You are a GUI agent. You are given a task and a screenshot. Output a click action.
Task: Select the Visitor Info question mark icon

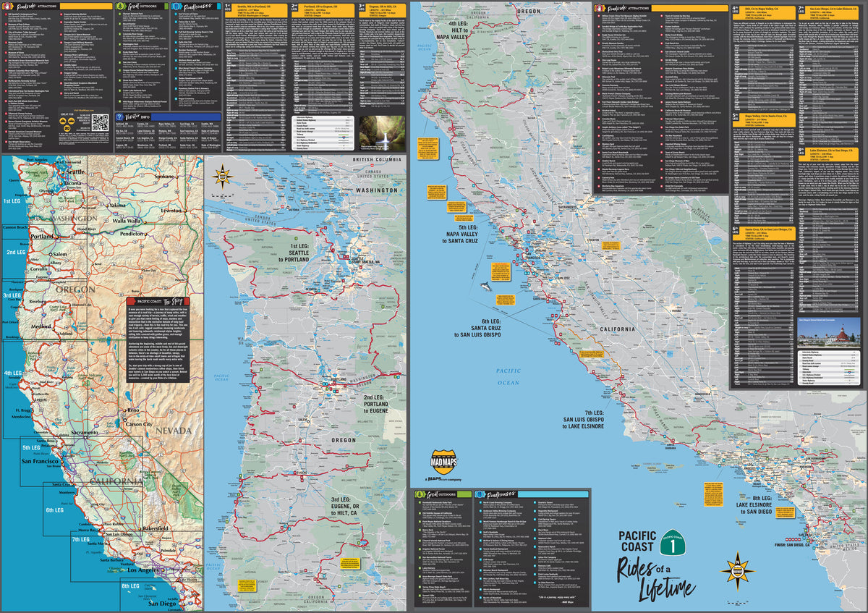119,117
